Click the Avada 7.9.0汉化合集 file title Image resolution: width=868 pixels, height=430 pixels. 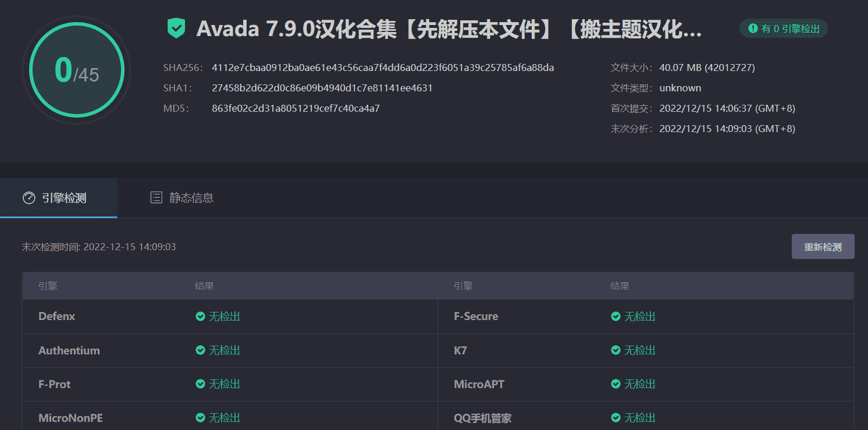pyautogui.click(x=449, y=29)
